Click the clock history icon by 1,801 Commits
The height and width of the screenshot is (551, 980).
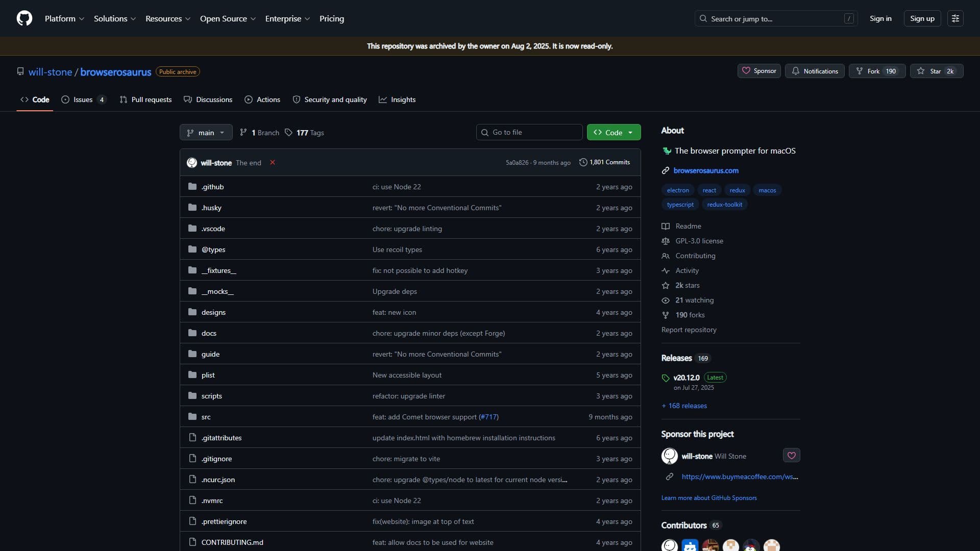coord(583,162)
